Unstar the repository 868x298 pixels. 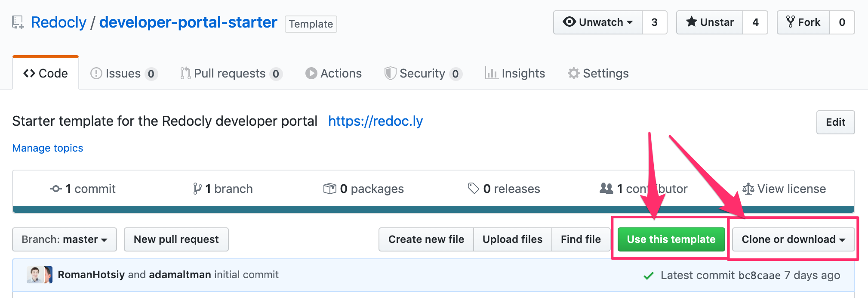(x=710, y=22)
